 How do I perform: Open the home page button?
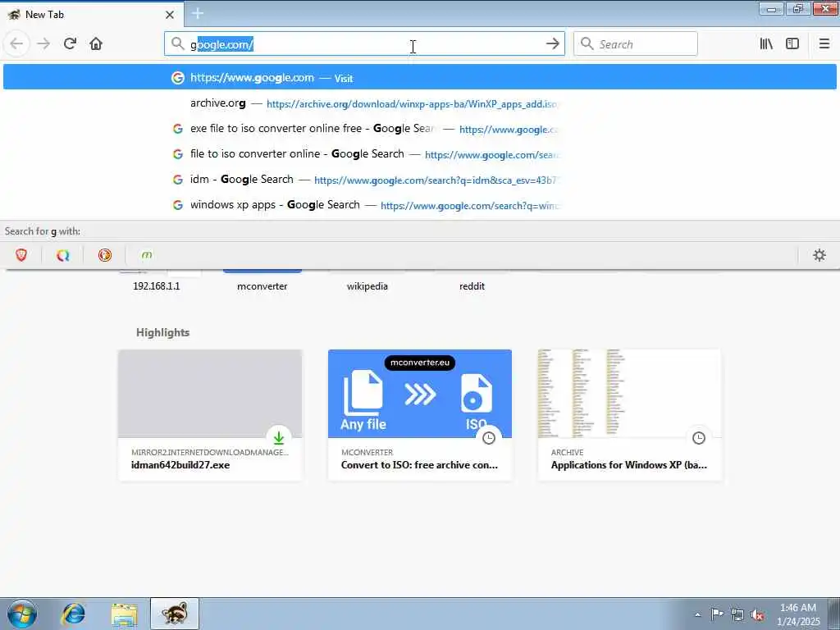pyautogui.click(x=96, y=43)
